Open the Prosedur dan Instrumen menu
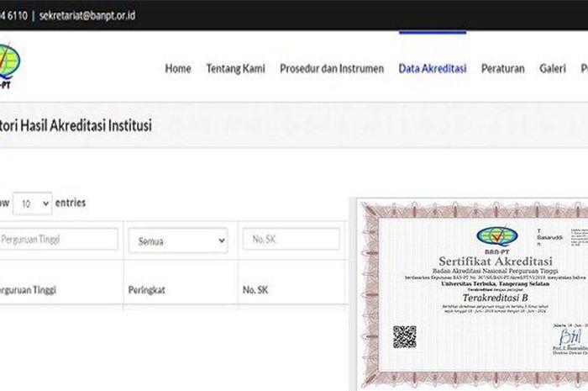The height and width of the screenshot is (391, 588). (332, 69)
